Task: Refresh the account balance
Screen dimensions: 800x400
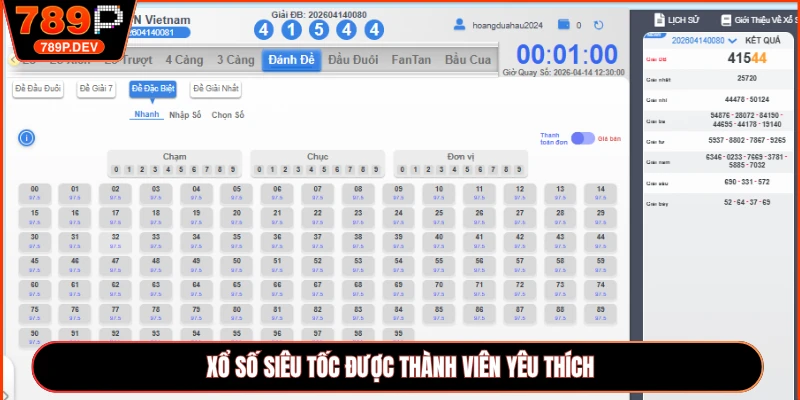Action: tap(598, 25)
